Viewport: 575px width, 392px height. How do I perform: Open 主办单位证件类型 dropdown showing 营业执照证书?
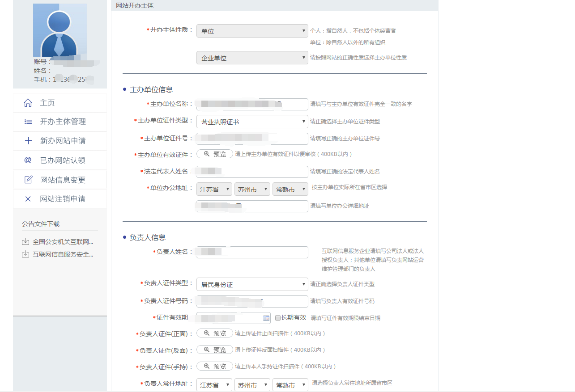click(x=252, y=122)
